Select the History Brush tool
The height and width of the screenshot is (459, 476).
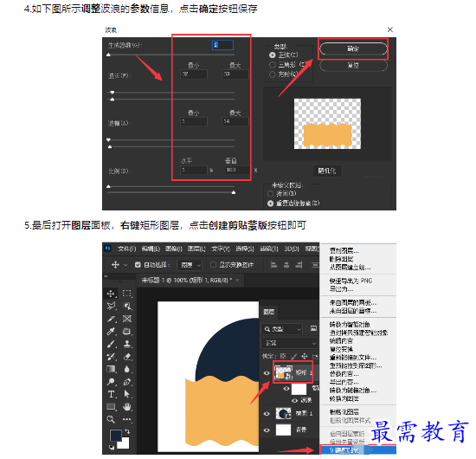tap(111, 356)
